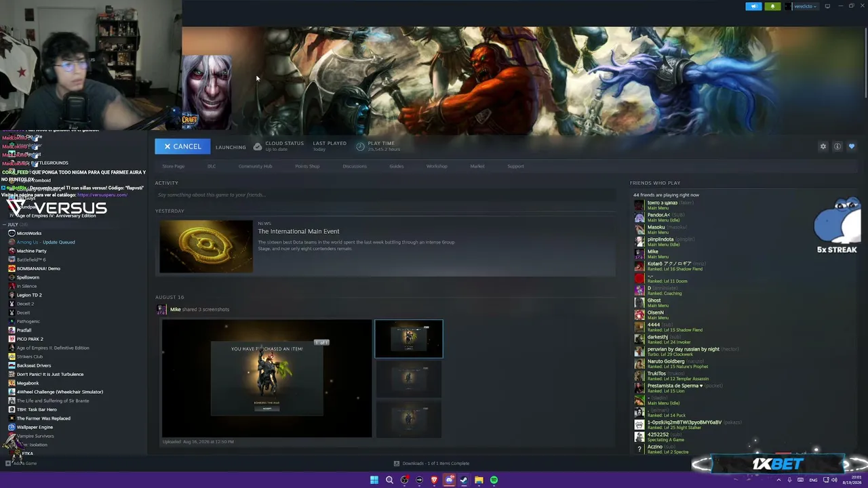Open friend Naruto Goldberg's entry
868x488 pixels.
pyautogui.click(x=666, y=361)
